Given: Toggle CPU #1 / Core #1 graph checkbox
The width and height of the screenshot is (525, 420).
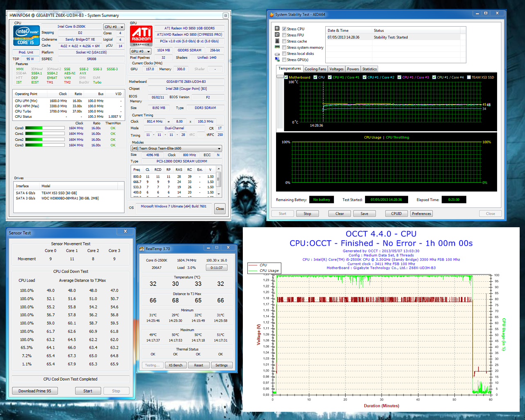Looking at the screenshot, I should 330,77.
